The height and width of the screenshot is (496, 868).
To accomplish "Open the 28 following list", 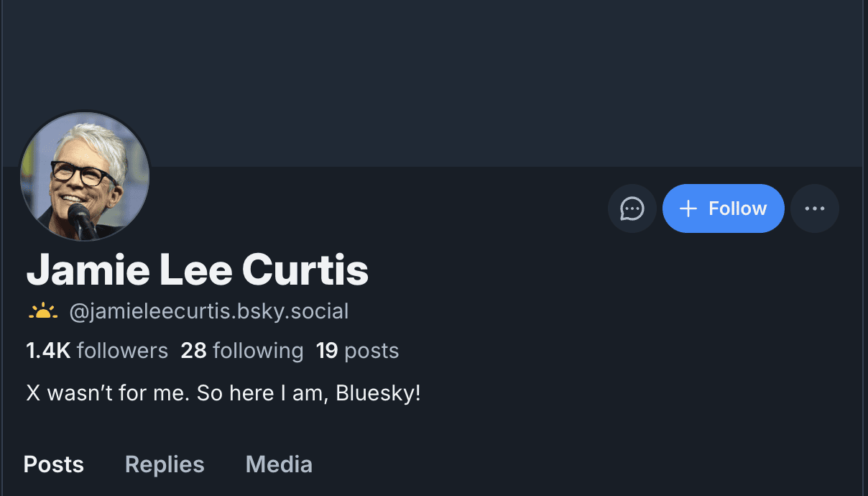I will coord(242,351).
